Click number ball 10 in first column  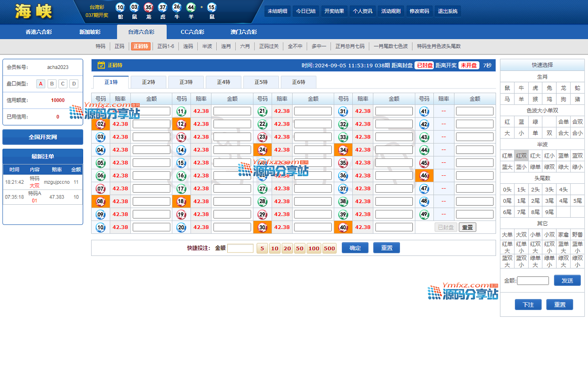[100, 227]
